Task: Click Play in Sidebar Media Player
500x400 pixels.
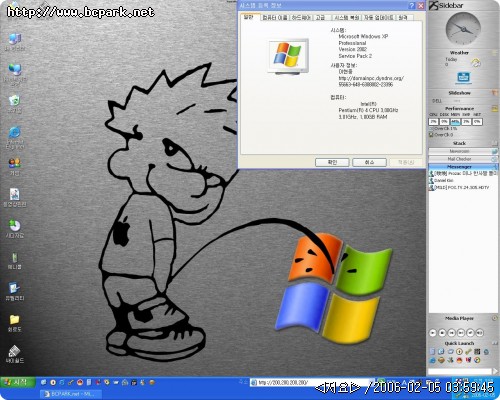Action: (x=432, y=333)
